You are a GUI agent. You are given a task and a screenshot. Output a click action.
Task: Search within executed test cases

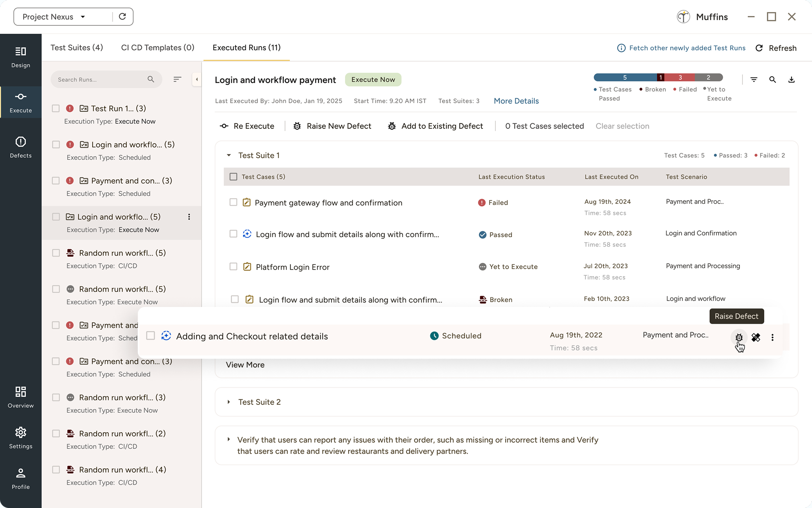click(x=773, y=79)
